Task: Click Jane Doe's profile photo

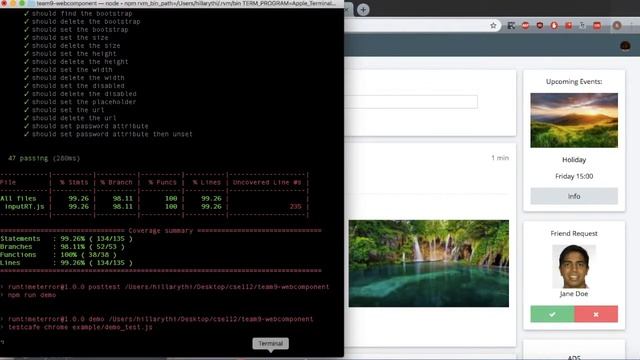Action: point(574,267)
